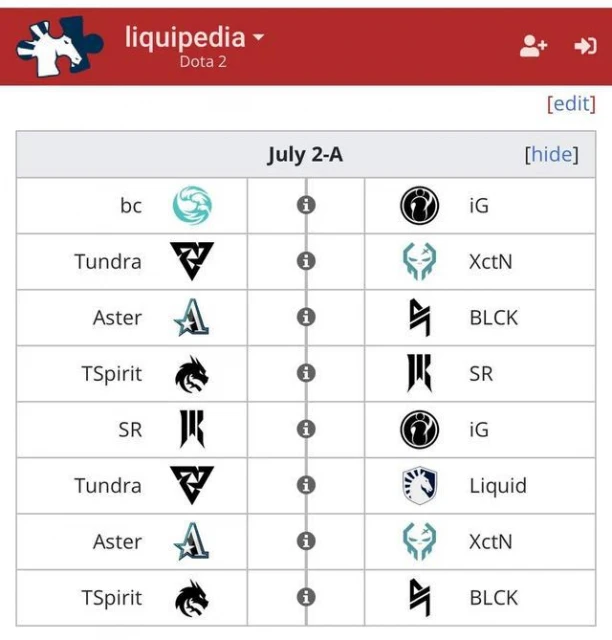Screen dimensions: 612x640
Task: Open match info for bc vs iG
Action: point(306,205)
